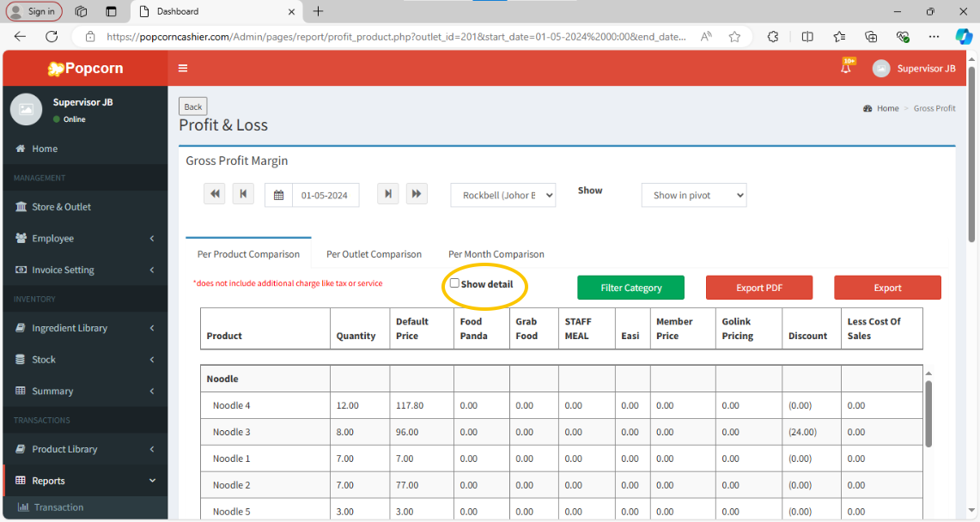Viewport: 980px width, 522px height.
Task: Close the Dashboard browser tab
Action: (x=291, y=12)
